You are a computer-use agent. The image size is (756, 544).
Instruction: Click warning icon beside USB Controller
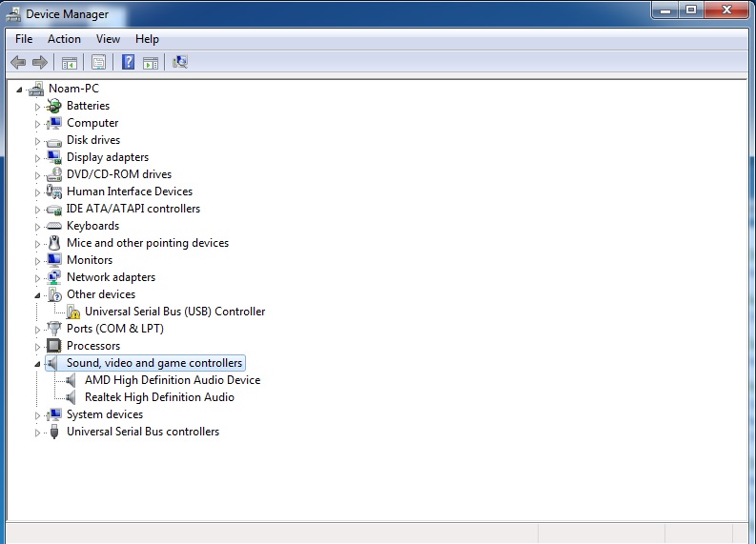click(x=72, y=312)
